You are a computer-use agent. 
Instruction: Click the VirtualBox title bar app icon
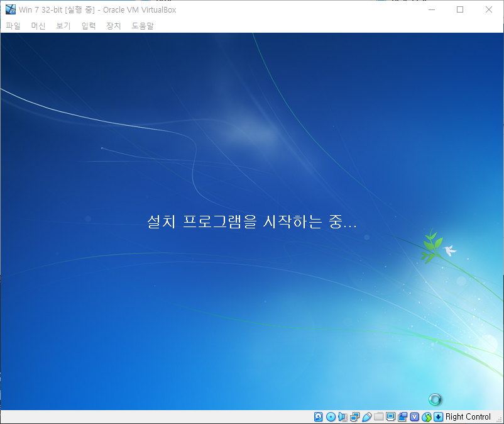11,9
